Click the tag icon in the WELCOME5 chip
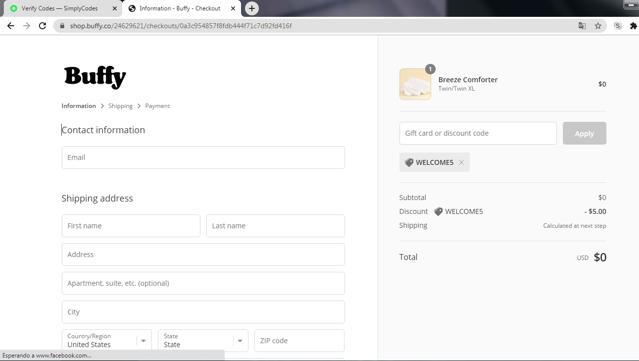This screenshot has height=361, width=639. (x=409, y=162)
